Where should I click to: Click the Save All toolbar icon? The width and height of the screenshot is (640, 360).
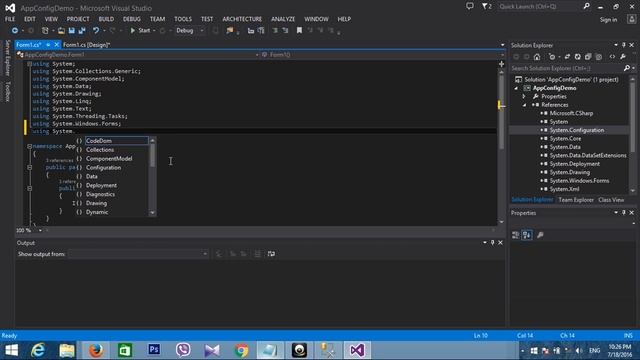(82, 31)
